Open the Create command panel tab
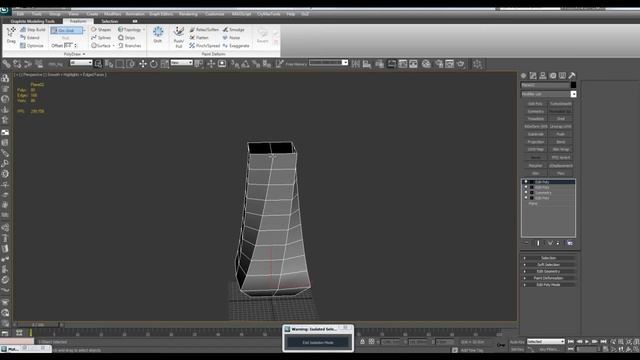 click(x=524, y=76)
